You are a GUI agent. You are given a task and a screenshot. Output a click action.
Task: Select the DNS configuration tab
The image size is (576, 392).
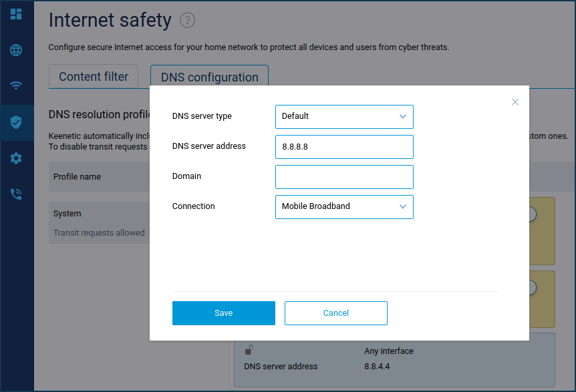click(x=209, y=77)
